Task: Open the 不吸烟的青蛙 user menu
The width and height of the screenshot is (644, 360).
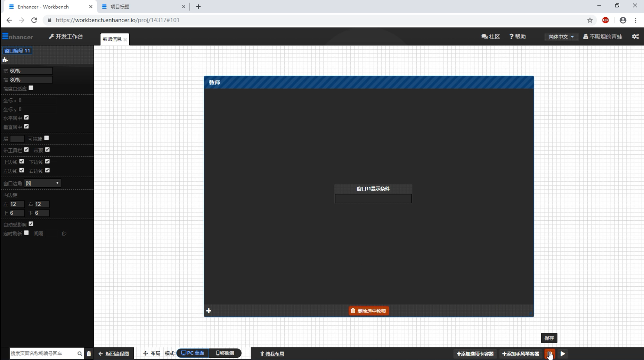Action: pos(603,36)
